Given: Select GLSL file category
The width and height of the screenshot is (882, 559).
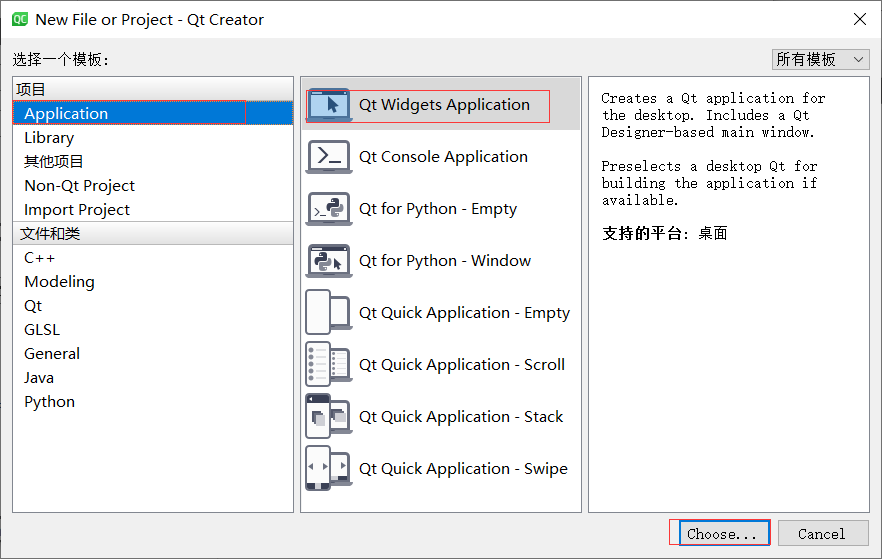Looking at the screenshot, I should (42, 330).
